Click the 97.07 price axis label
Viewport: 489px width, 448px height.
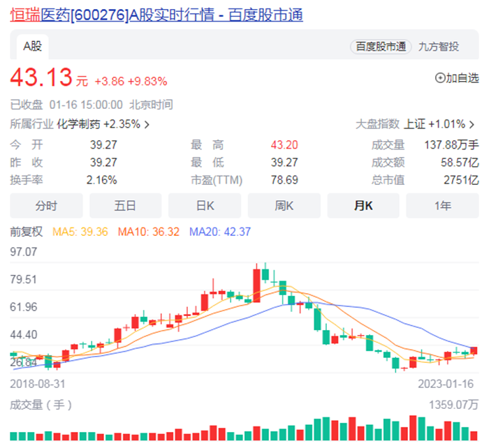(23, 252)
